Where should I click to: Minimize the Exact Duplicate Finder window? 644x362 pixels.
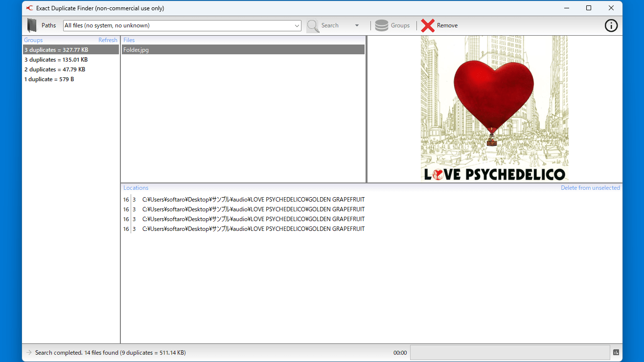pyautogui.click(x=566, y=8)
